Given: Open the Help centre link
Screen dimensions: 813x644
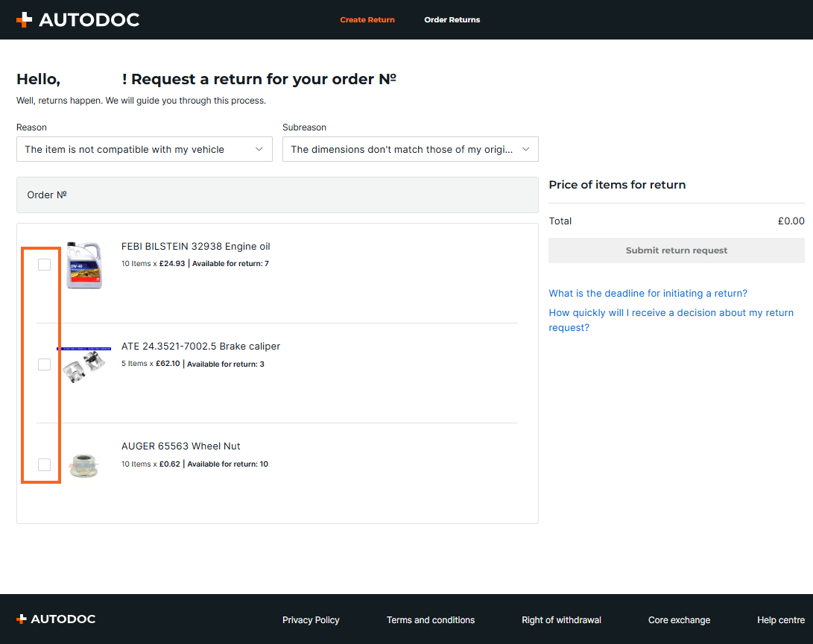Looking at the screenshot, I should pyautogui.click(x=781, y=620).
